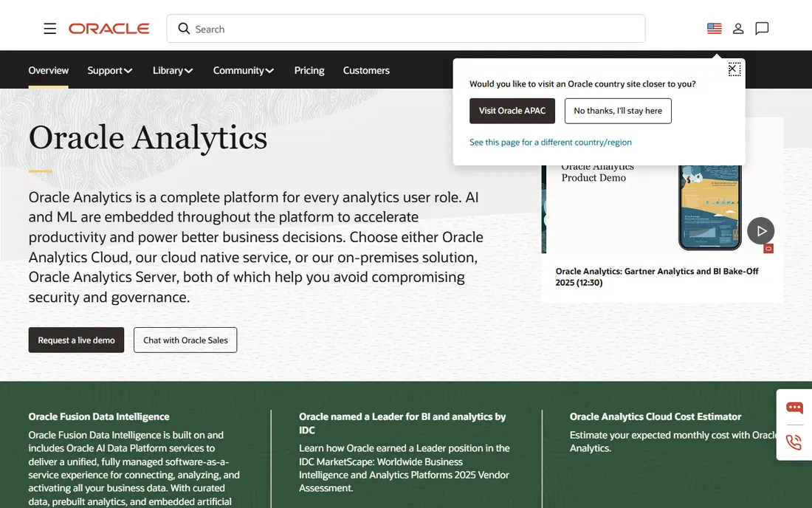Click the phone call icon in side widget
Viewport: 812px width, 508px height.
pos(794,442)
